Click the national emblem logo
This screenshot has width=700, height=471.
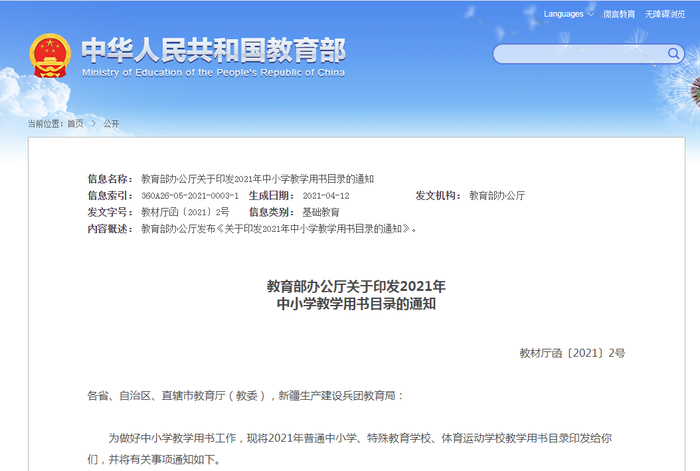(50, 56)
